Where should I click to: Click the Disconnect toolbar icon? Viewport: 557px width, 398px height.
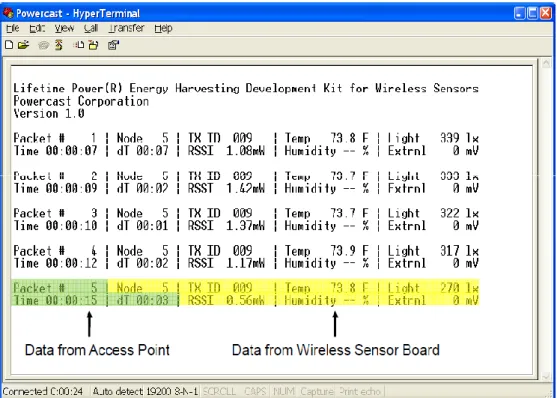59,45
